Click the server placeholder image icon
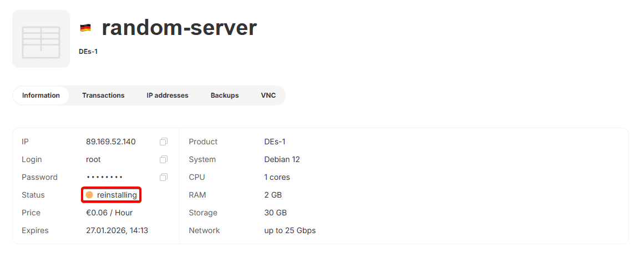 (x=41, y=39)
